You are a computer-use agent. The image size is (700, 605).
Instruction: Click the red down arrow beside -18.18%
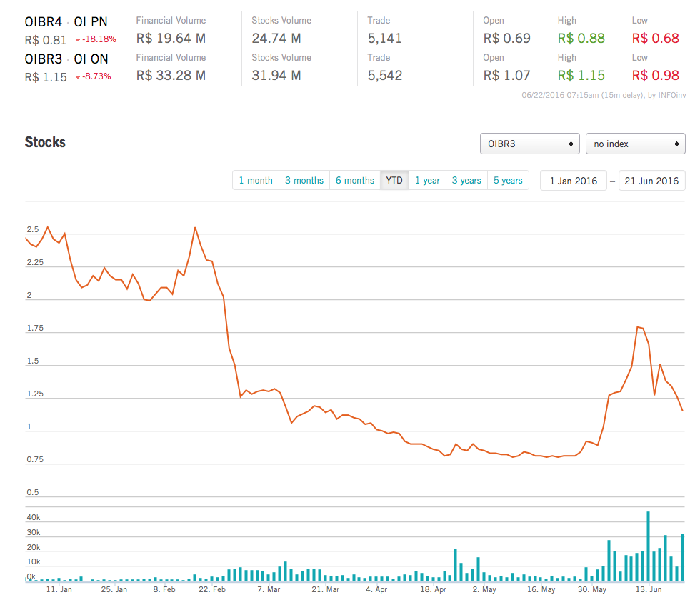[x=77, y=39]
